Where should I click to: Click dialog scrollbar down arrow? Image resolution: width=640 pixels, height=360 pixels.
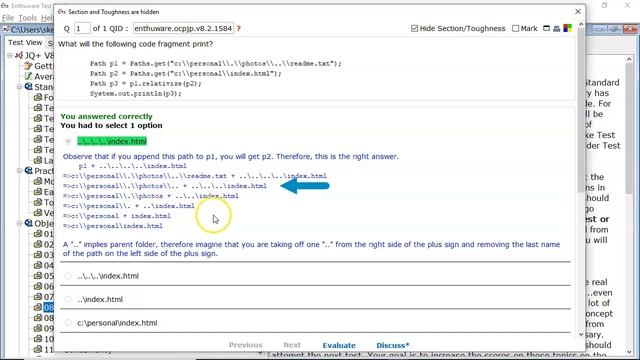(x=581, y=334)
